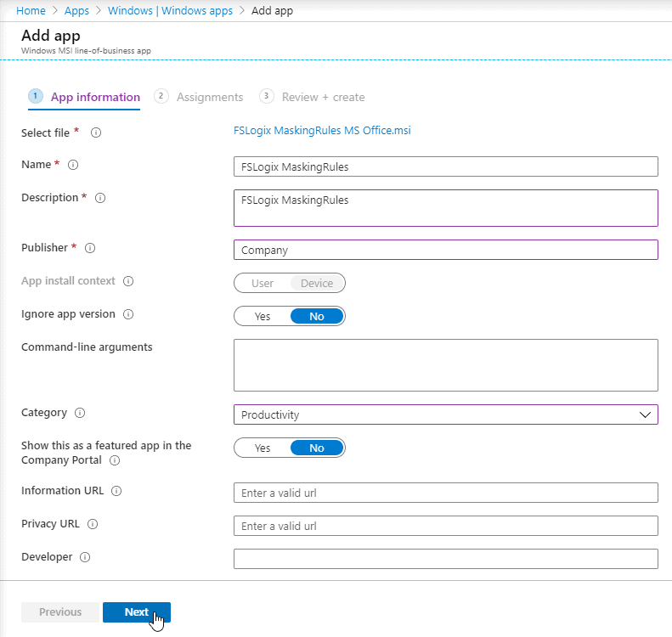Set featured app in Company Portal to Yes
The height and width of the screenshot is (637, 672).
coord(263,448)
